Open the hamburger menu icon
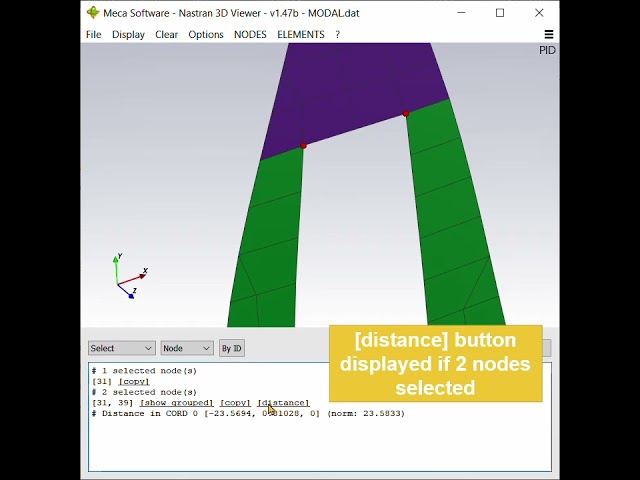Screen dimensions: 640x480 coord(549,34)
